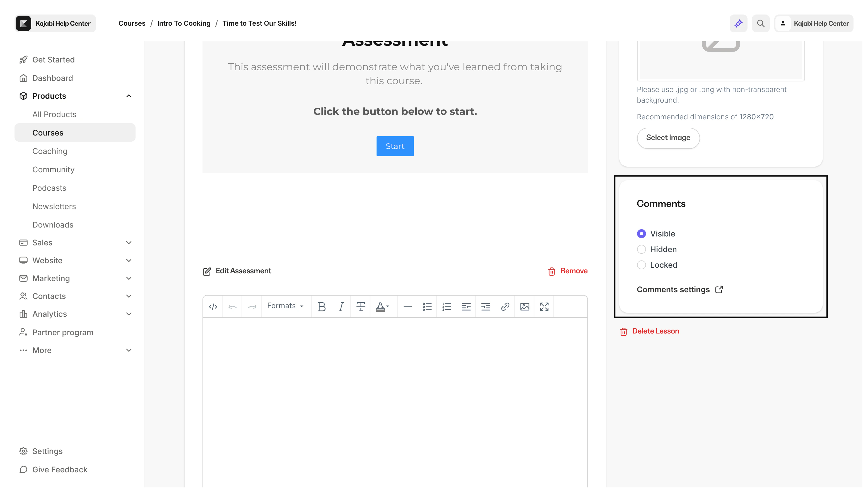The image size is (868, 493).
Task: Toggle bold formatting in editor toolbar
Action: [321, 307]
